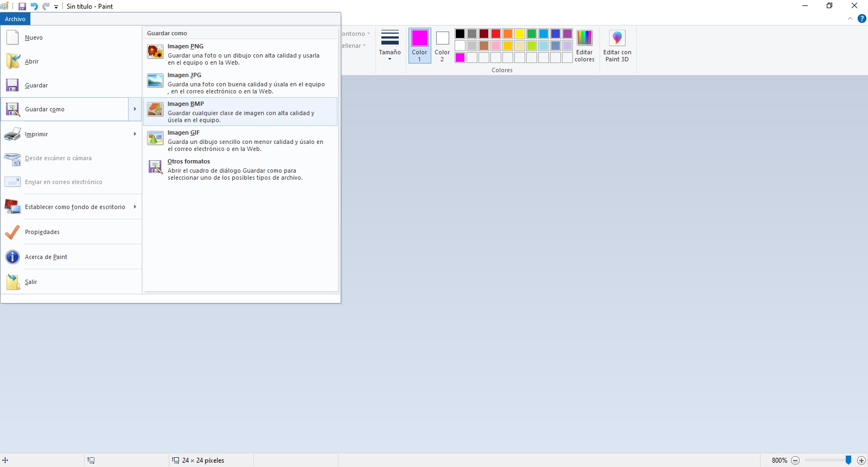This screenshot has height=467, width=868.
Task: Pick the black color swatch
Action: pos(460,34)
